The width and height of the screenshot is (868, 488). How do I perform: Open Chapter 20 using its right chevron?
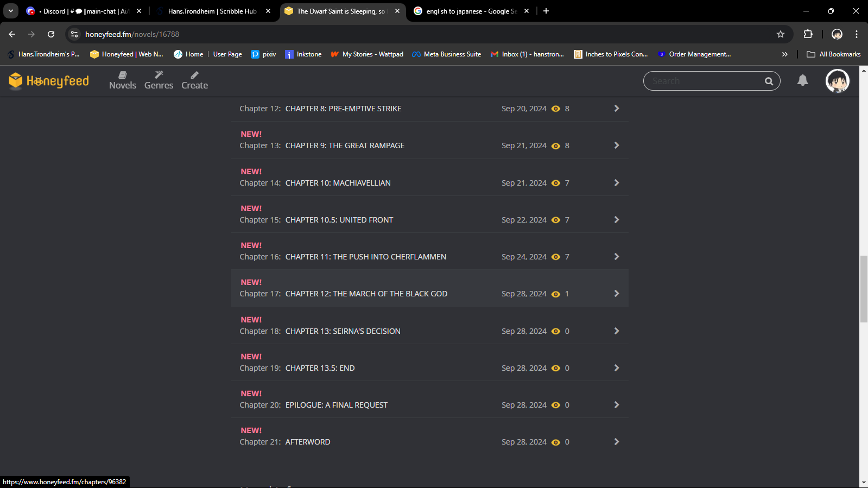point(616,405)
